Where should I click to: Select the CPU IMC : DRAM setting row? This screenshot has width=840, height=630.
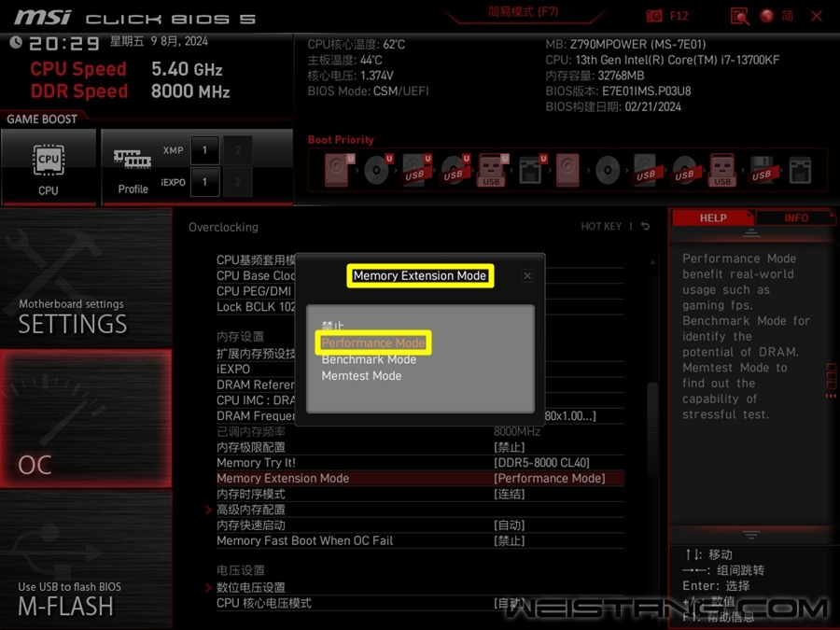(256, 400)
